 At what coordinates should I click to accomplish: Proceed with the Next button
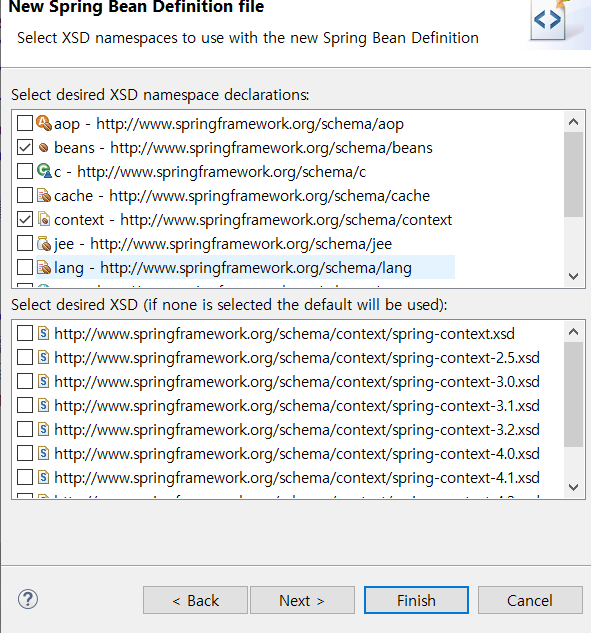point(302,600)
